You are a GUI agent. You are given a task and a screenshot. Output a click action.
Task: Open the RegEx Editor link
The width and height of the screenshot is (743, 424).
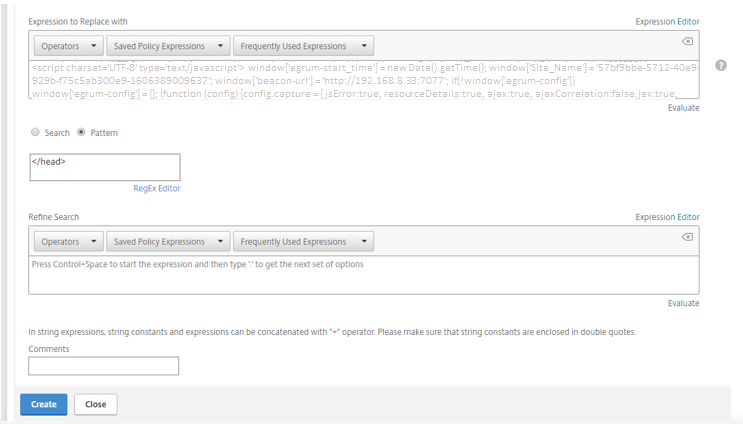[157, 189]
